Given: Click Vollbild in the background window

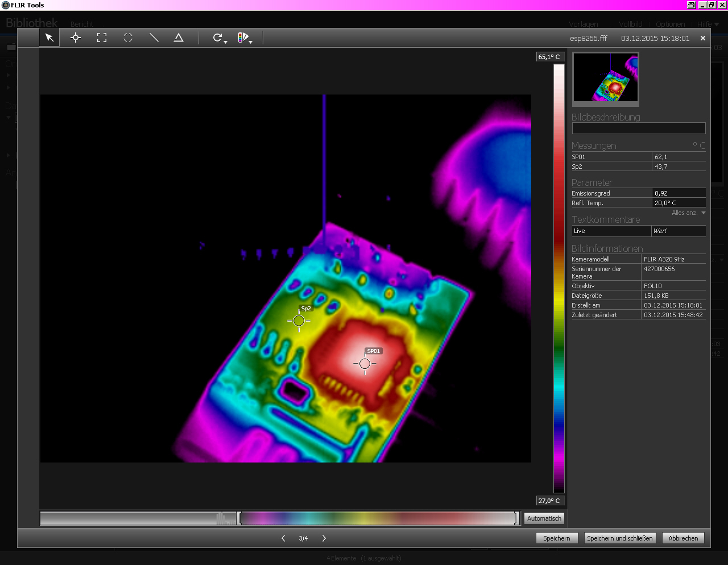Looking at the screenshot, I should coord(631,24).
